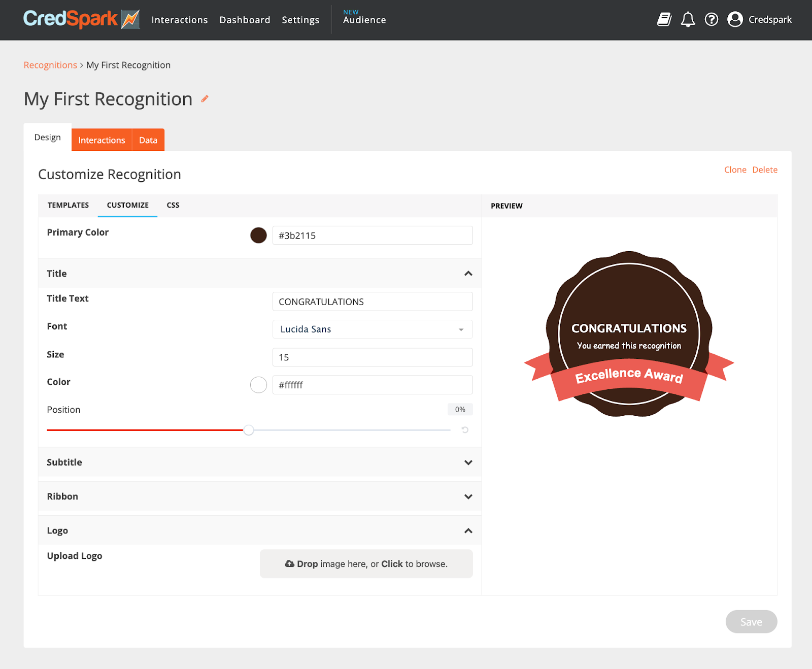Click the Position slider handle
812x669 pixels.
tap(248, 430)
